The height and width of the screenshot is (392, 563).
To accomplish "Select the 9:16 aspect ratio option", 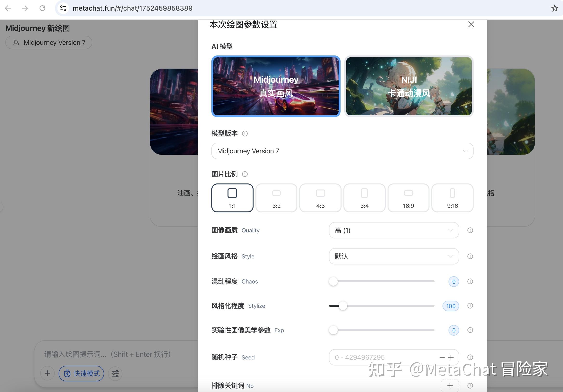I will pyautogui.click(x=452, y=198).
